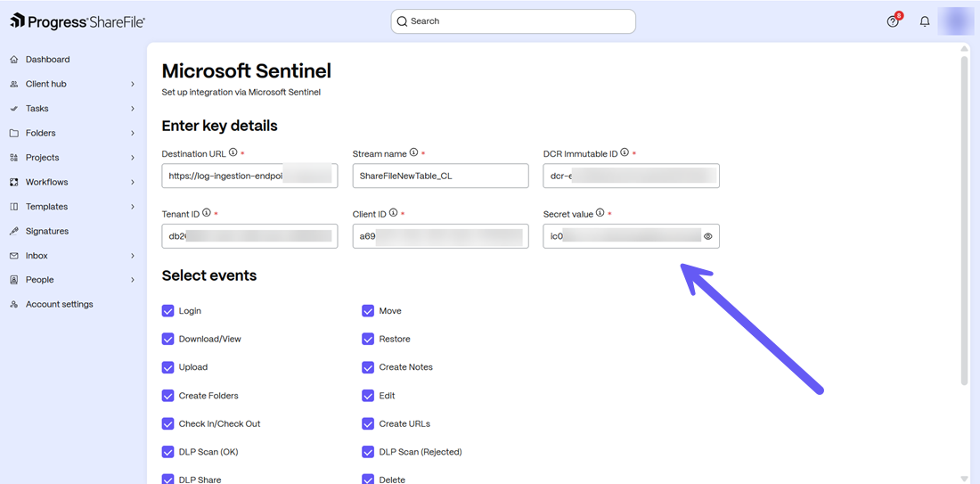980x484 pixels.
Task: Click the Workflows sidebar icon
Action: click(13, 182)
